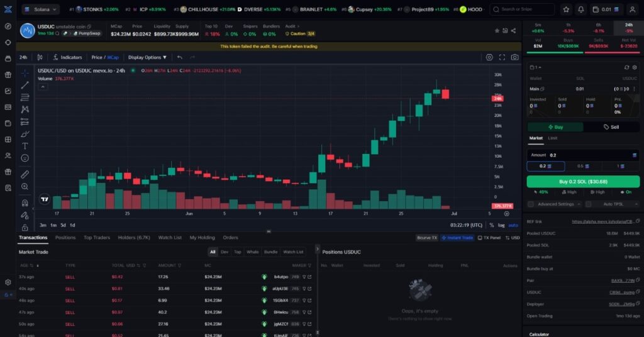
Task: Select the text annotation tool
Action: click(25, 146)
